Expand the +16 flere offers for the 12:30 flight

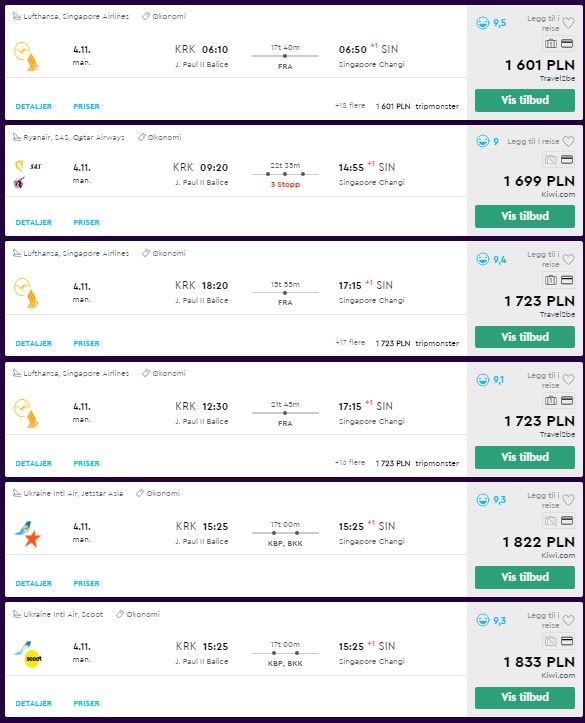click(x=350, y=462)
